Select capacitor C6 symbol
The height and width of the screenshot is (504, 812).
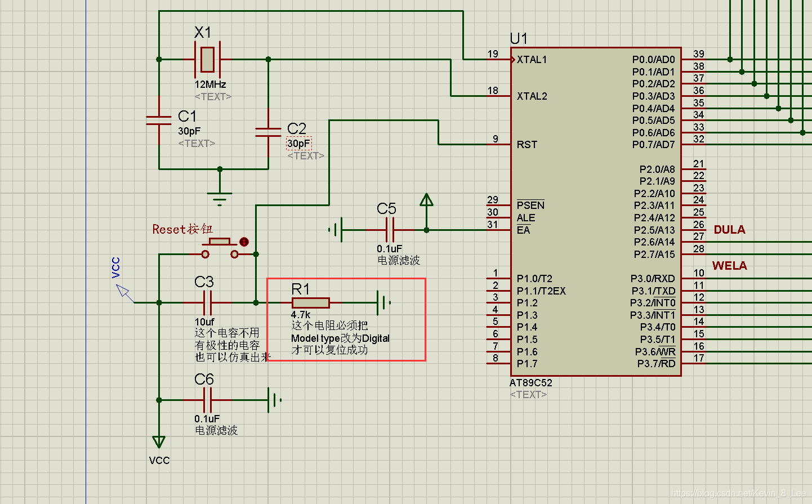(x=208, y=400)
